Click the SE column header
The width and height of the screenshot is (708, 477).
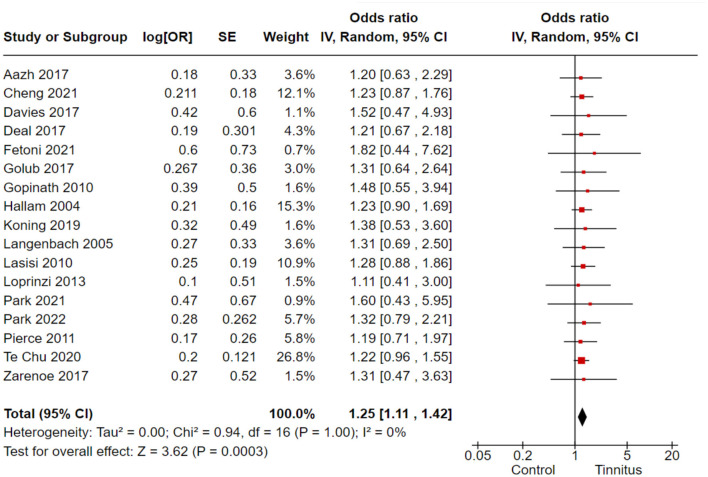tap(227, 37)
